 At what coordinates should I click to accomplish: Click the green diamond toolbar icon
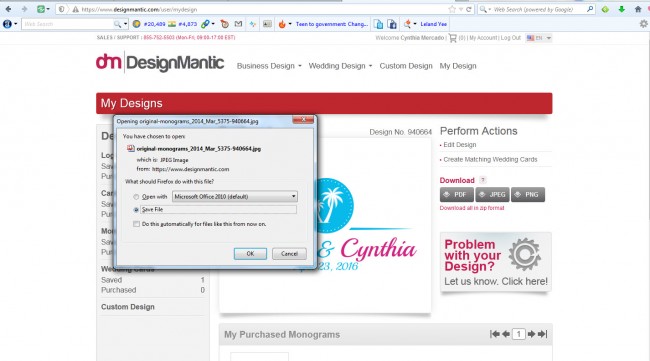[605, 9]
